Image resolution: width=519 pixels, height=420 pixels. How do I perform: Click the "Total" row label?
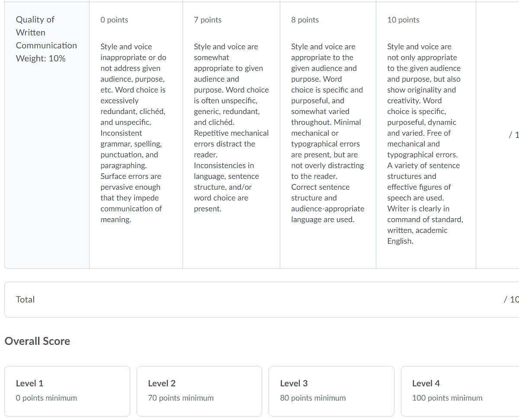click(x=25, y=299)
